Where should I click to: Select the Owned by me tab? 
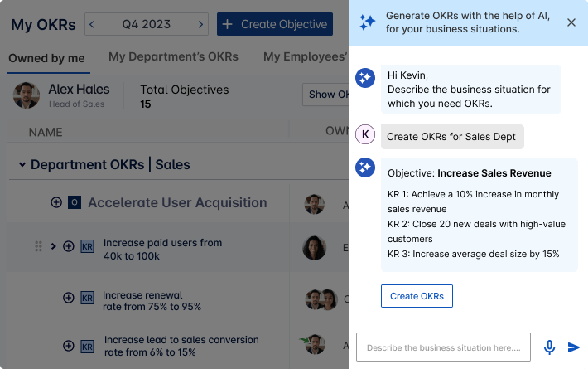(x=46, y=57)
